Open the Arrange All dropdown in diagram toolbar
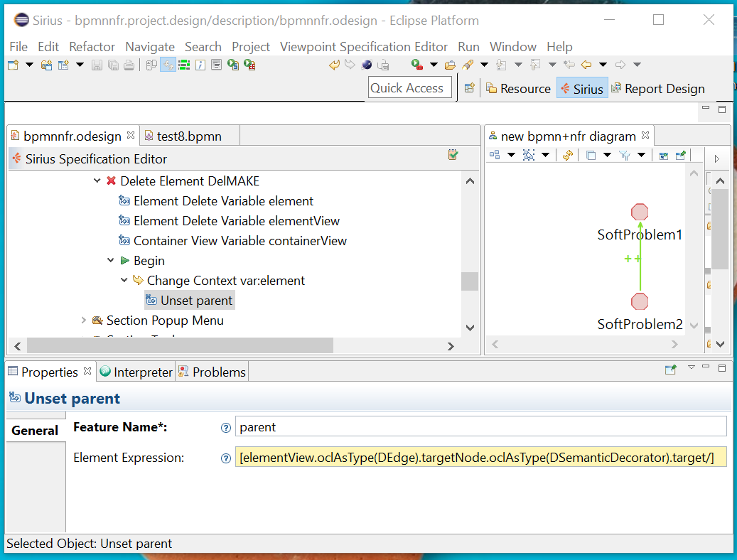This screenshot has height=560, width=737. click(x=512, y=155)
